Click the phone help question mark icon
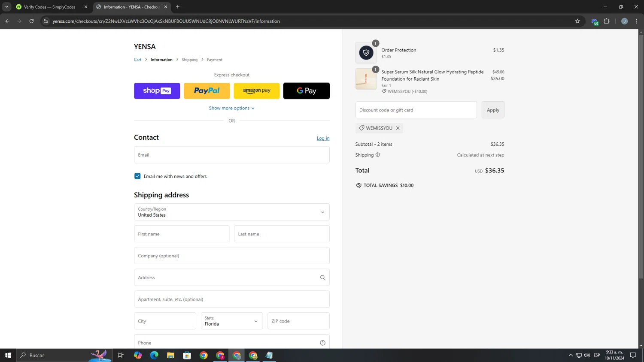This screenshot has width=644, height=362. 322,343
